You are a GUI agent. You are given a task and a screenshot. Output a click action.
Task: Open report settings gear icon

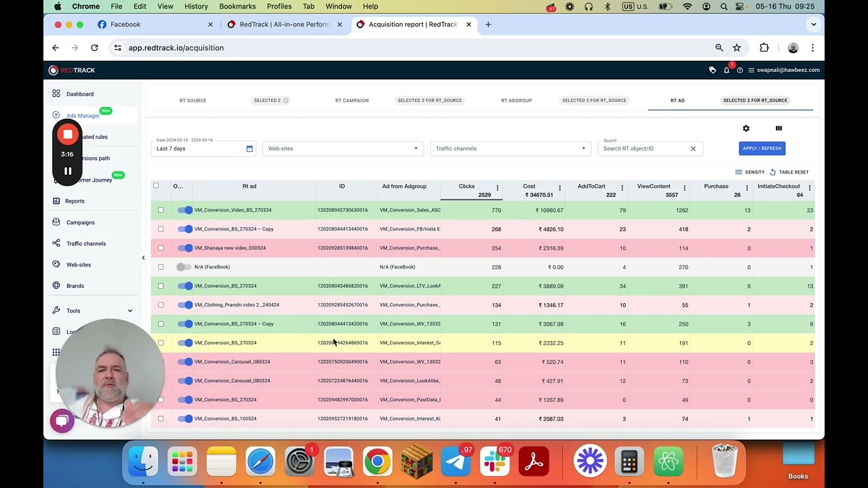click(746, 128)
